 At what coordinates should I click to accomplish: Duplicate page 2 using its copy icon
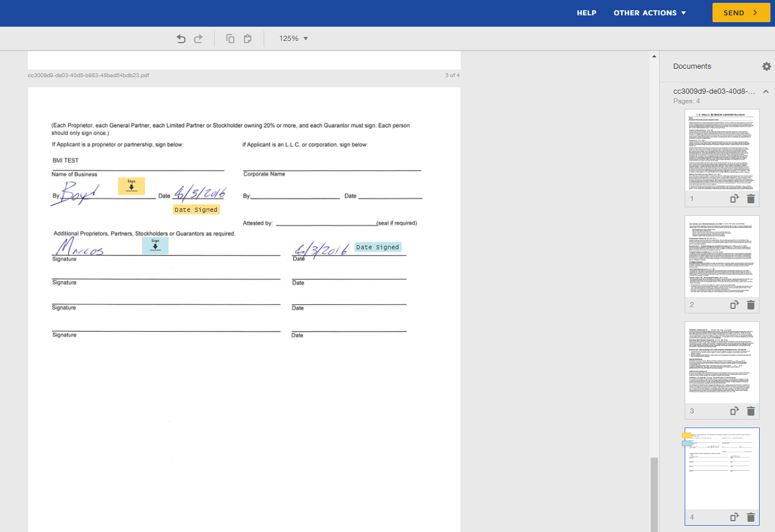(x=734, y=305)
